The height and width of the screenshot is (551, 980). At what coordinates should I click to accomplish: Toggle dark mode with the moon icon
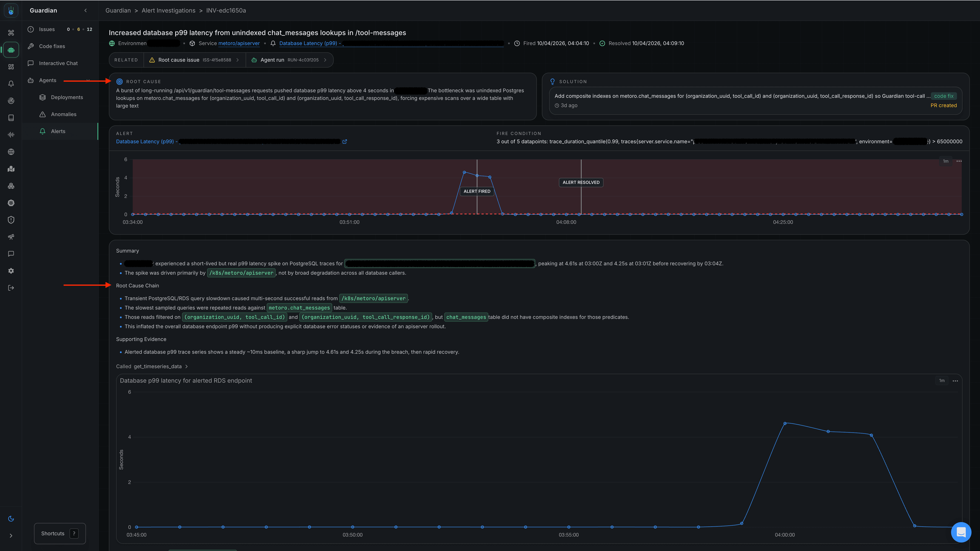(x=11, y=518)
